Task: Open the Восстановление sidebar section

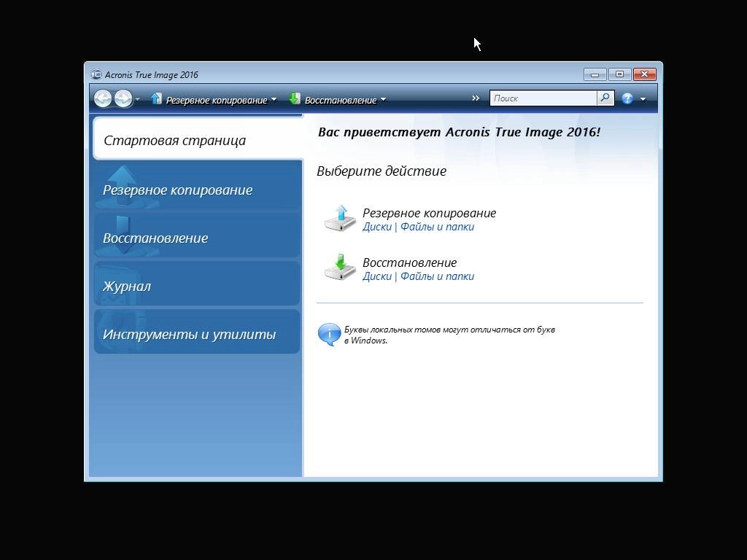Action: [197, 236]
